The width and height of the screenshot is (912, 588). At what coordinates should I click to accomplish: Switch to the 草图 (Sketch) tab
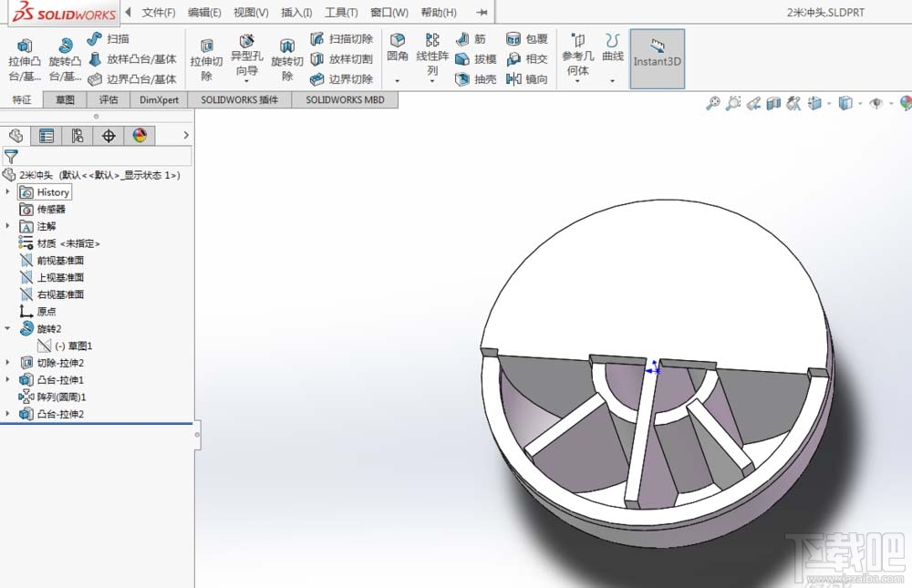64,99
